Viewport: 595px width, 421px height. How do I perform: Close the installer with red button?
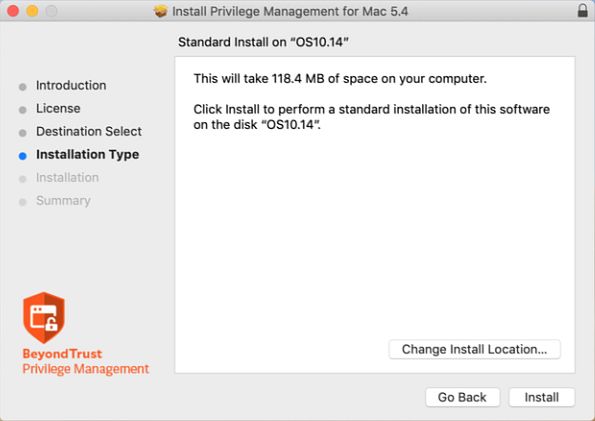(x=13, y=11)
